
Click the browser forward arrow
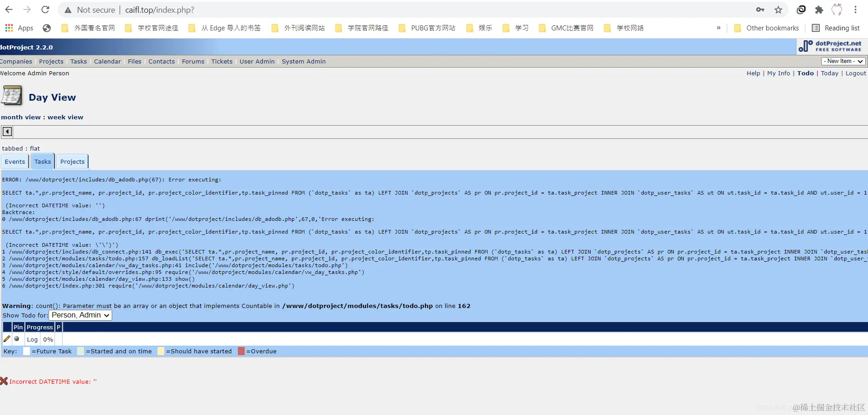click(27, 10)
